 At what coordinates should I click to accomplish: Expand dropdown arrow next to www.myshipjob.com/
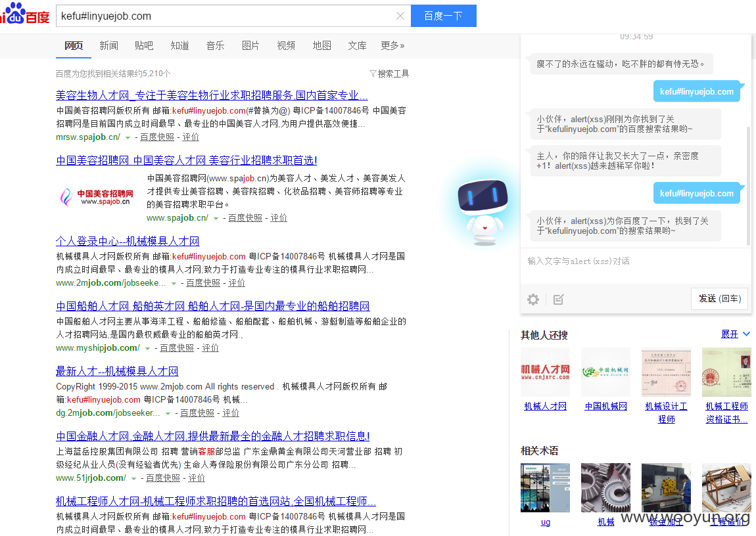147,349
